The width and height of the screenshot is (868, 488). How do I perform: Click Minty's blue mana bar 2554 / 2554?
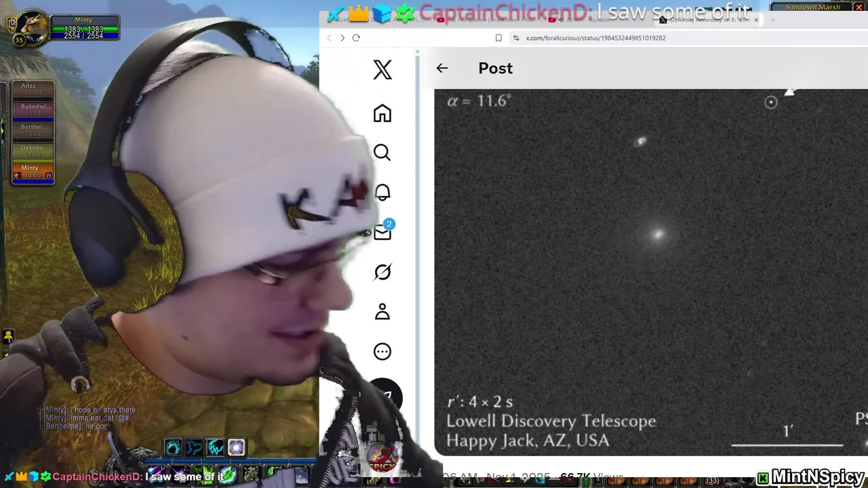click(83, 36)
